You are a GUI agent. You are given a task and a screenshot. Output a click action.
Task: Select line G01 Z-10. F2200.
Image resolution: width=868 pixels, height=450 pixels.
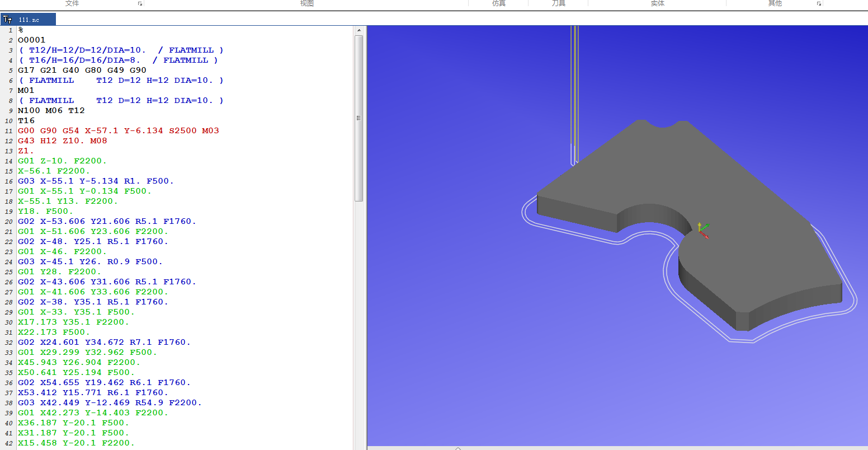62,161
